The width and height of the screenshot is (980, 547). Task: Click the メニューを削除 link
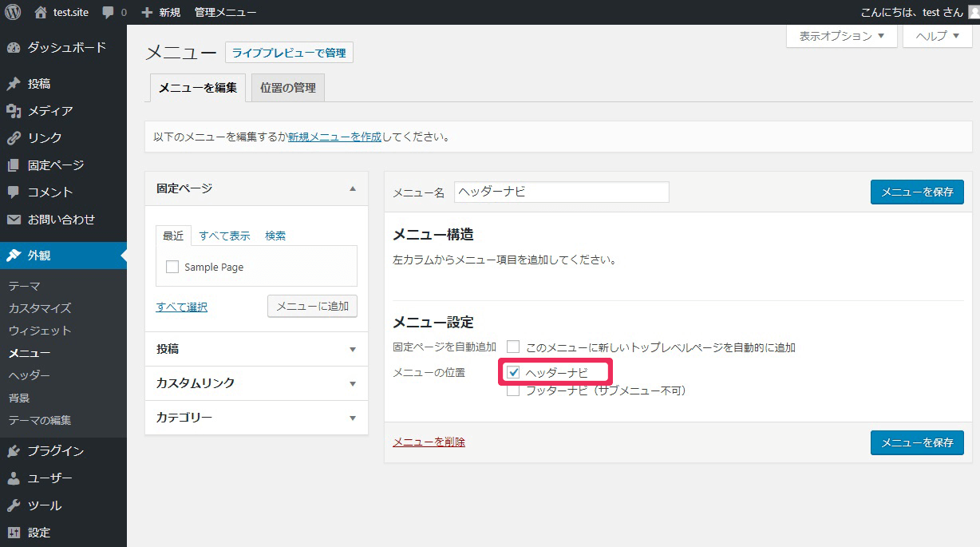[429, 442]
